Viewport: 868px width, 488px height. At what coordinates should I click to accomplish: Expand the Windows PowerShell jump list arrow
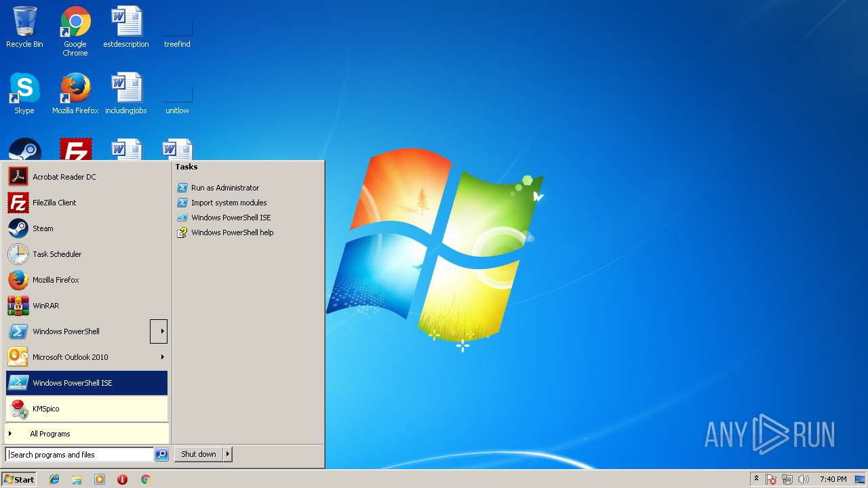(x=159, y=331)
